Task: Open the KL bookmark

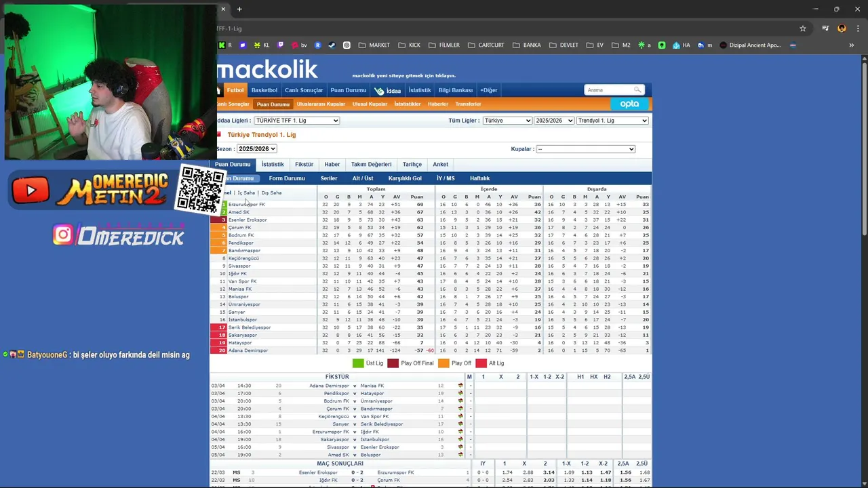Action: point(262,45)
